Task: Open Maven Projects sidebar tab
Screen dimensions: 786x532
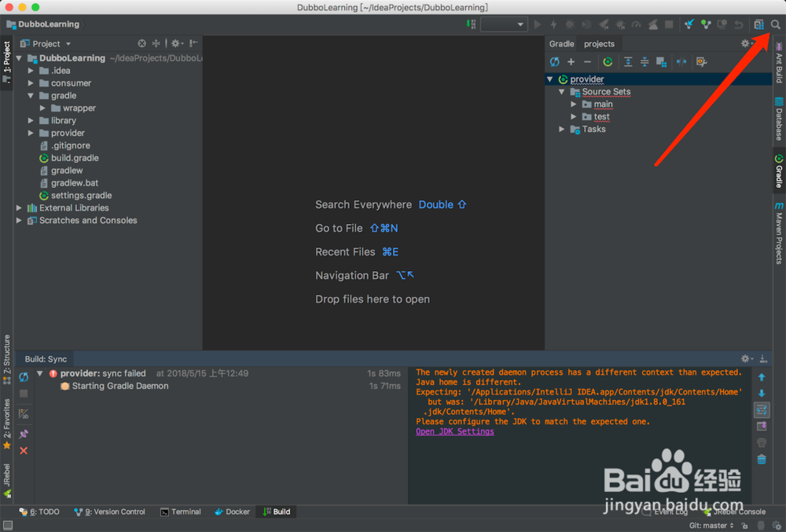Action: tap(779, 233)
